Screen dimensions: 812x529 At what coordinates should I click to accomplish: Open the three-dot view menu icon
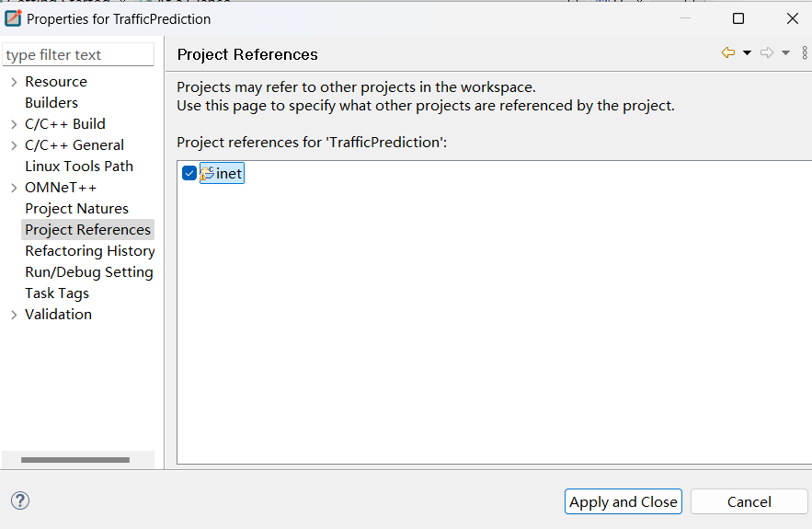[805, 53]
